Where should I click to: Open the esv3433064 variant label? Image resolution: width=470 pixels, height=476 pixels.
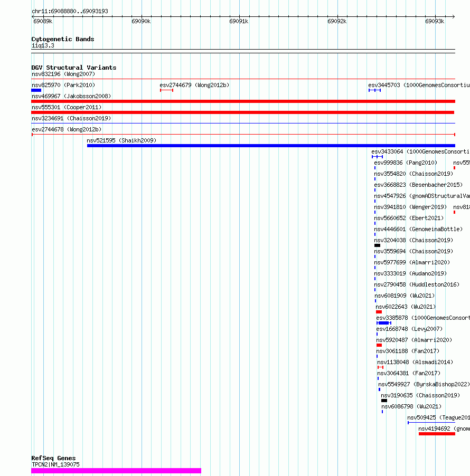pos(420,152)
